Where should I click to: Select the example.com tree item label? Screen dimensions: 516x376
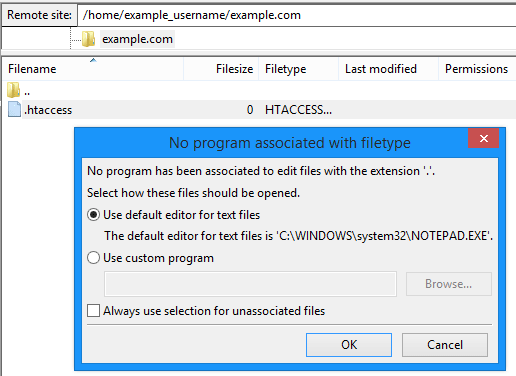click(137, 39)
